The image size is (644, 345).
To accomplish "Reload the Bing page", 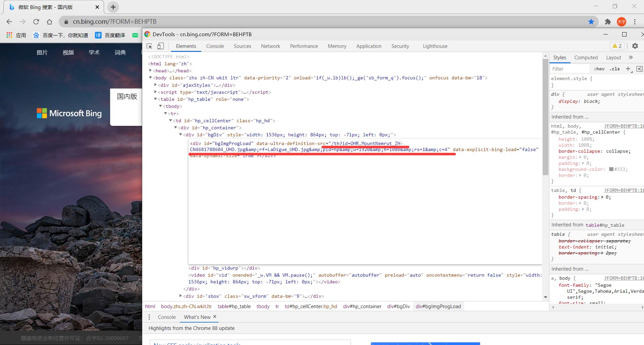I will (x=36, y=22).
